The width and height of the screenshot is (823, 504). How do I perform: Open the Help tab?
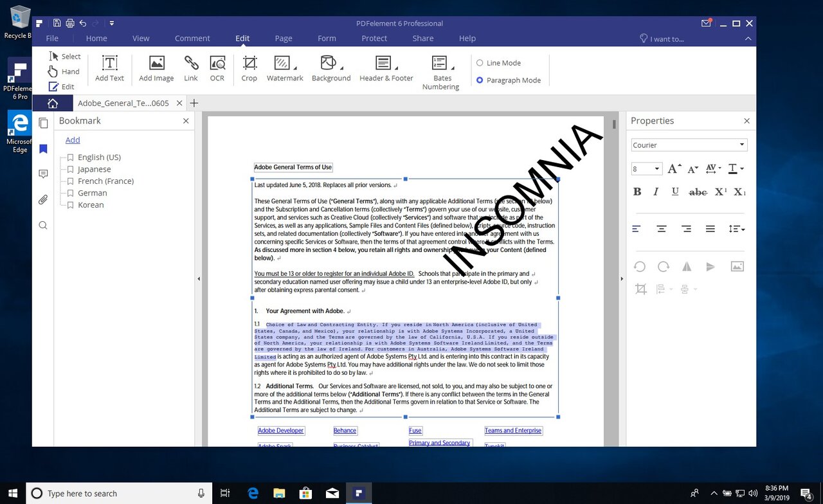pyautogui.click(x=467, y=39)
